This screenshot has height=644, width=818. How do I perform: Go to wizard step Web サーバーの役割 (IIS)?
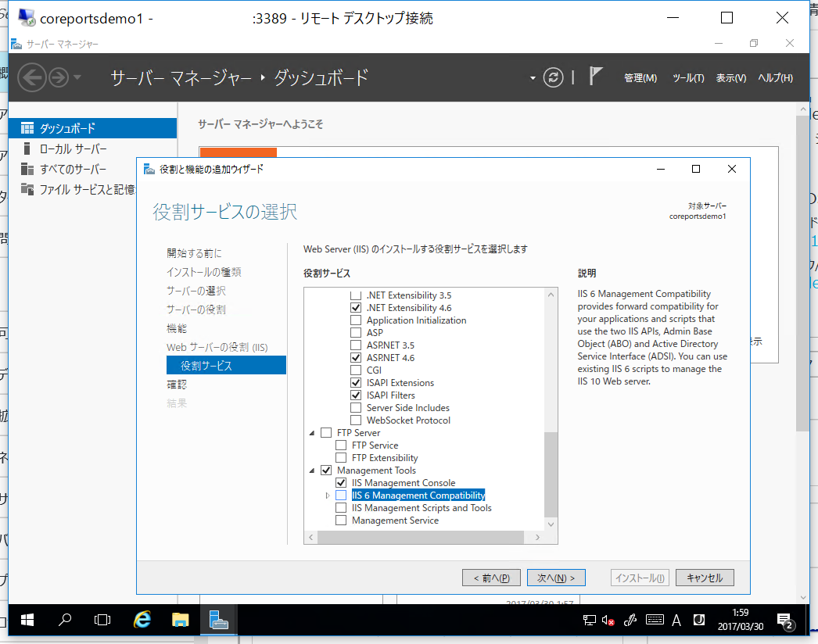click(x=217, y=347)
